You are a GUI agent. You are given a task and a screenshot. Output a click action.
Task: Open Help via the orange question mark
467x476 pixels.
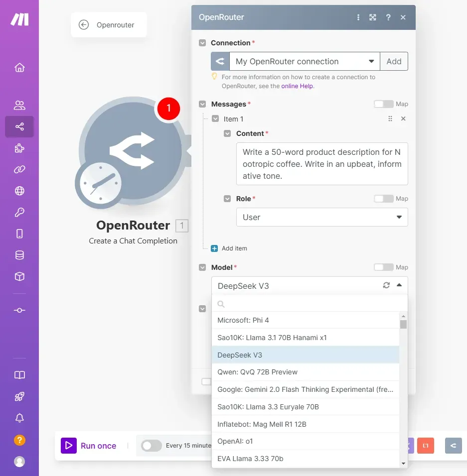[19, 440]
